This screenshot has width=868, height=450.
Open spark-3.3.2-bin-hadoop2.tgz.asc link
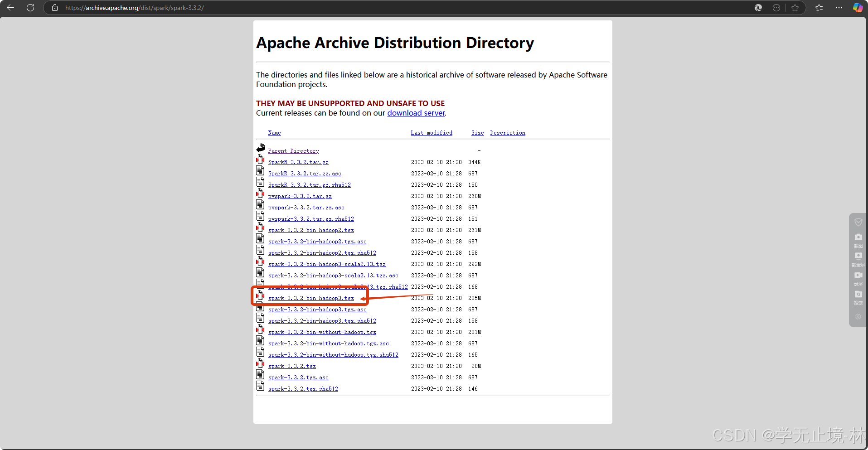[x=317, y=242]
